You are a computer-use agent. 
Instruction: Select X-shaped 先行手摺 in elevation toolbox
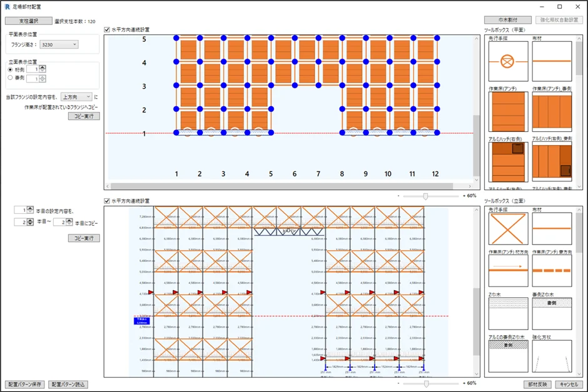[508, 229]
